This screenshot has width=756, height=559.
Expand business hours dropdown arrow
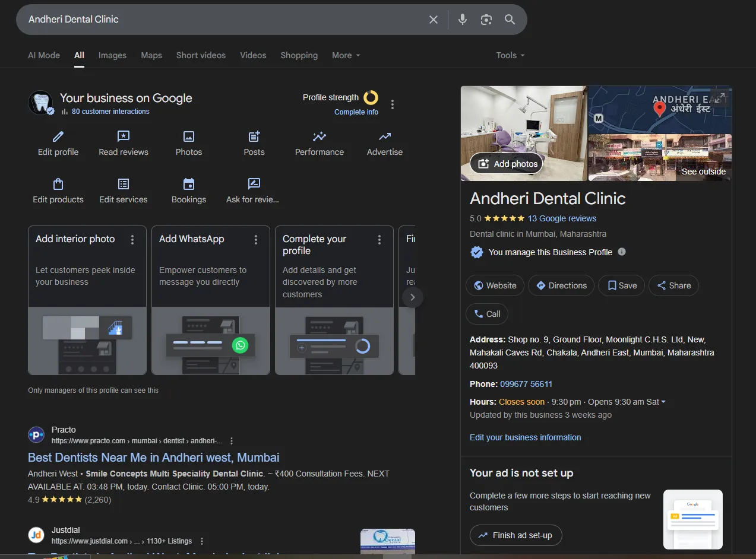pos(663,402)
